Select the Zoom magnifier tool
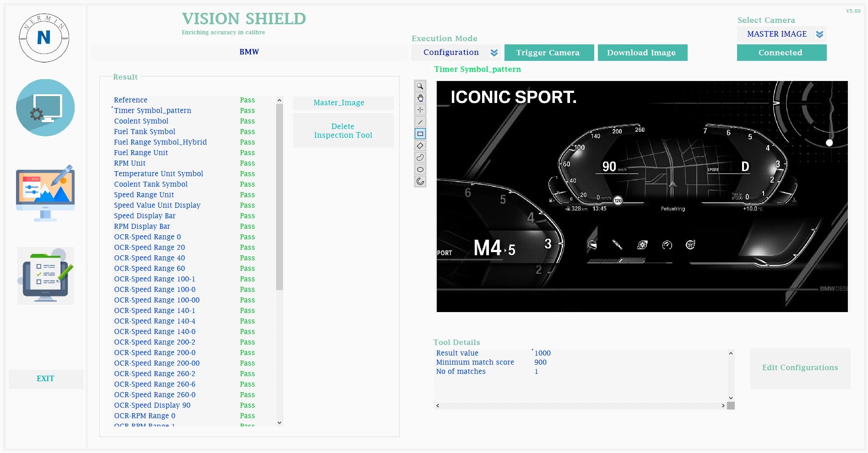 tap(420, 86)
